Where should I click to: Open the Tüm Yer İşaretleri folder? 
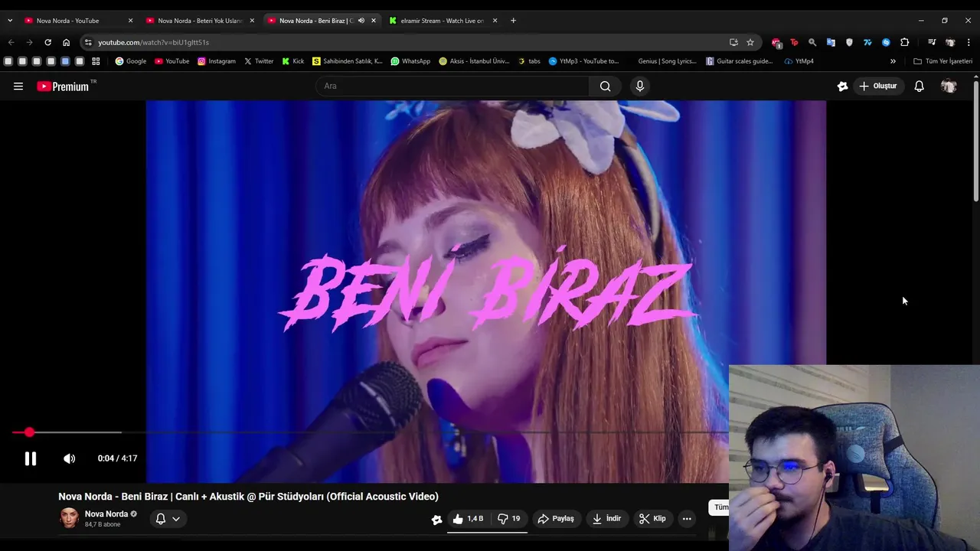[942, 61]
